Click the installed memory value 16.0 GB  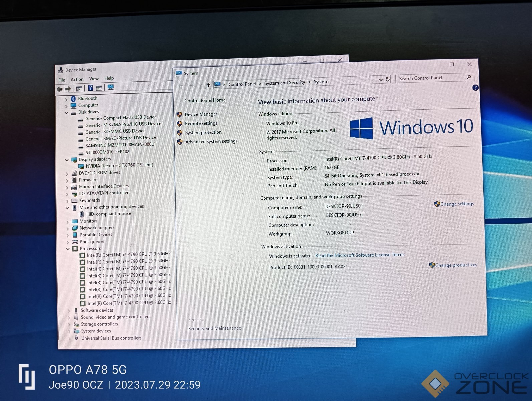pyautogui.click(x=332, y=167)
